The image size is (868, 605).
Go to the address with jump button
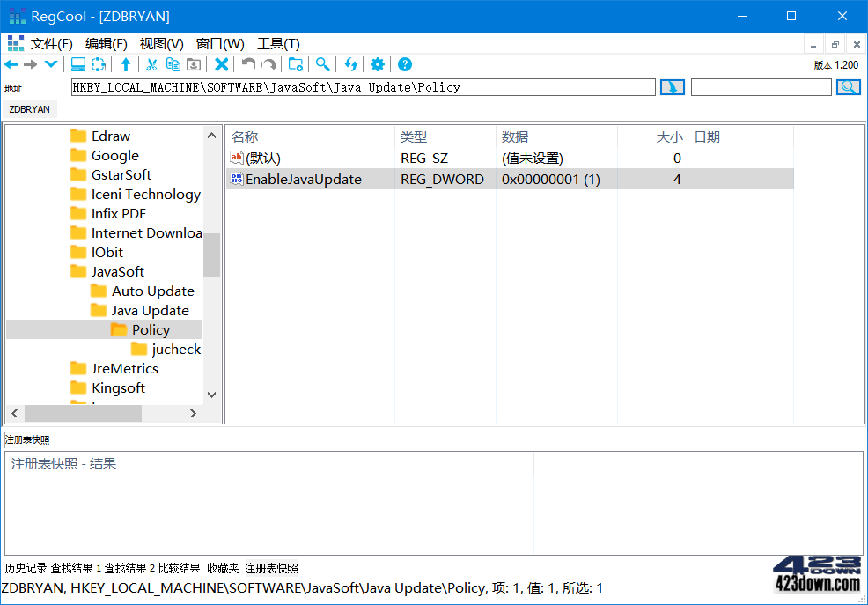click(x=672, y=86)
